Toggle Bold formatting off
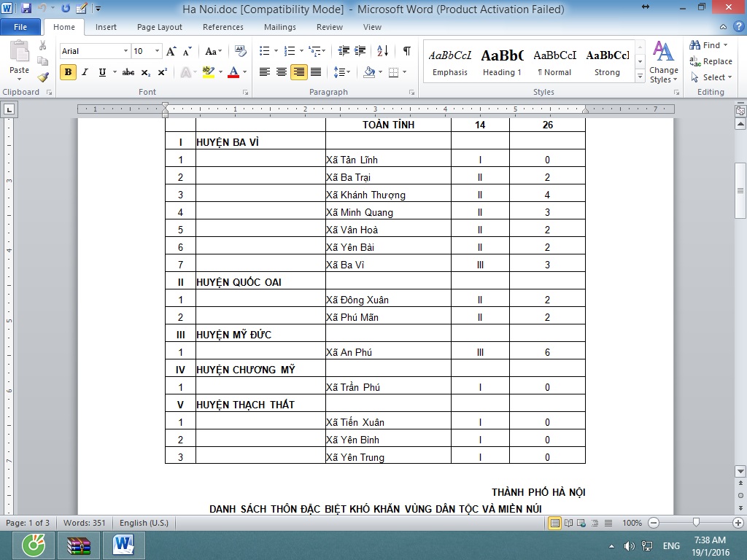 click(x=68, y=72)
